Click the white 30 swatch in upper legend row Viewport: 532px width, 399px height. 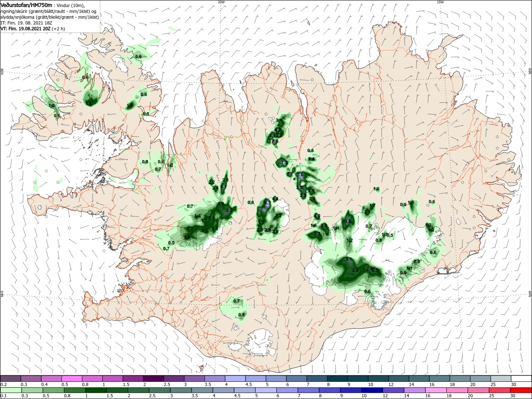521,379
